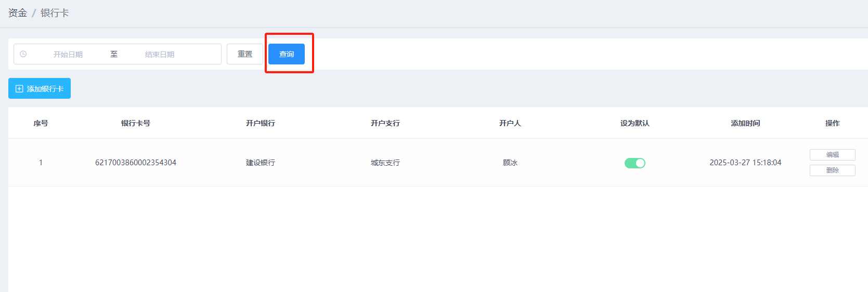868x292 pixels.
Task: Click the 设为默认 column header
Action: (x=634, y=123)
